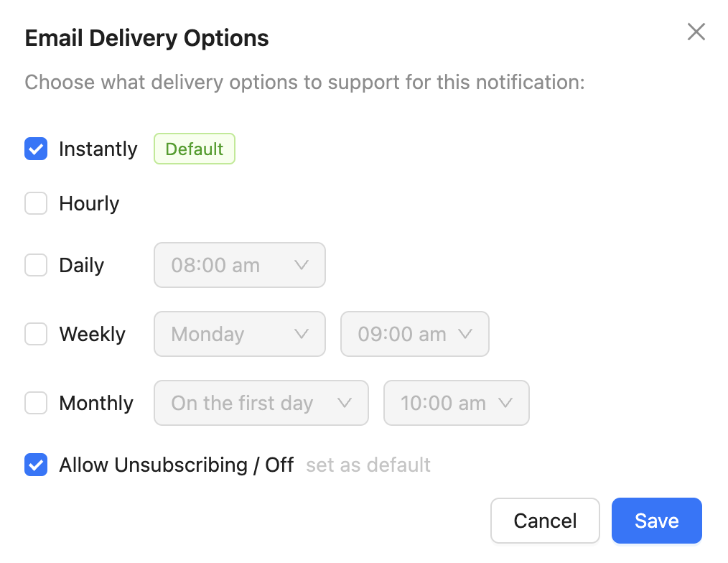728x563 pixels.
Task: Enable Hourly email delivery
Action: 36,203
